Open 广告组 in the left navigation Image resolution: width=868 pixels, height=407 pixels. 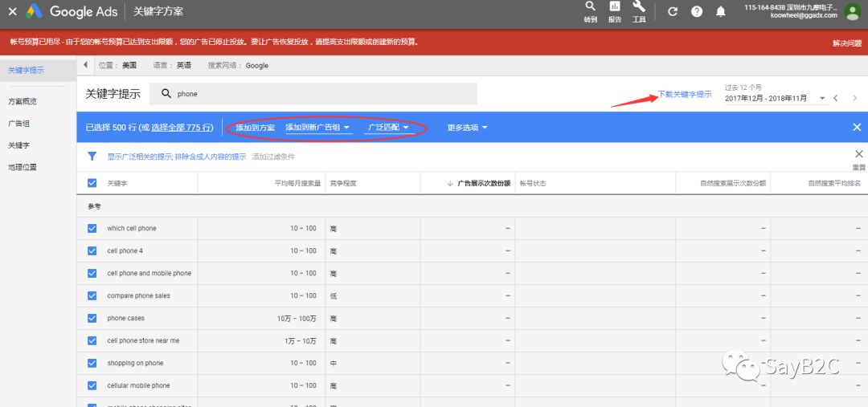point(18,124)
